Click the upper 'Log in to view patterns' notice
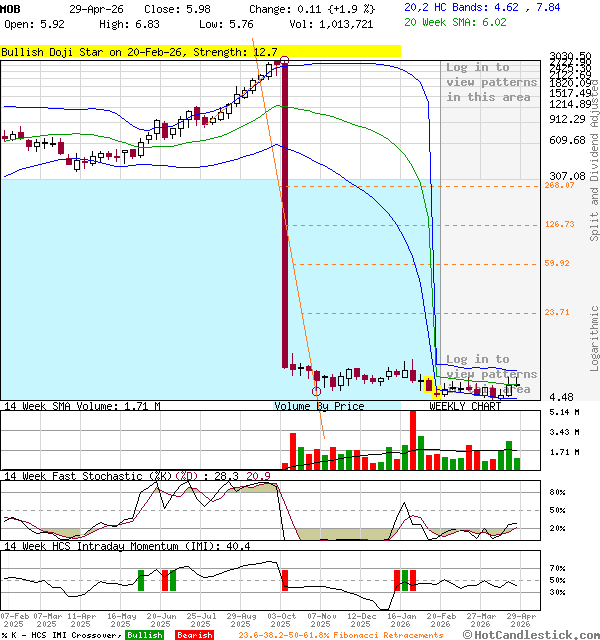The height and width of the screenshot is (640, 600). click(491, 82)
